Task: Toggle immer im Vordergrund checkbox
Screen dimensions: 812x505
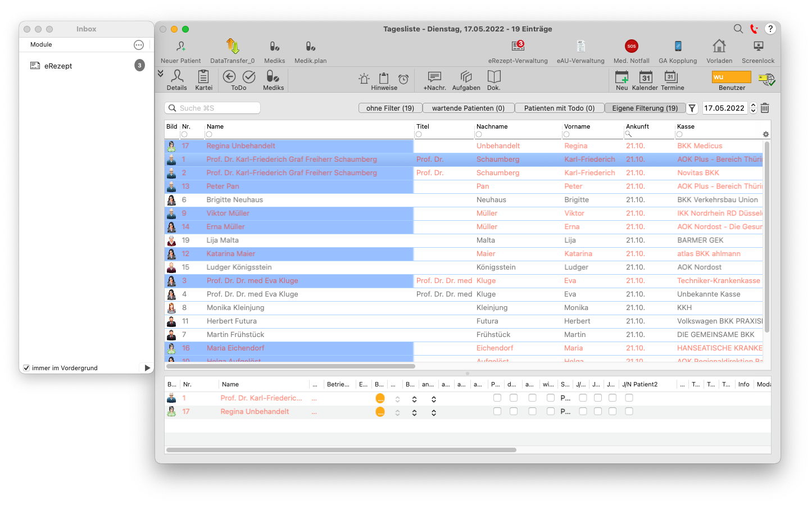Action: (26, 368)
